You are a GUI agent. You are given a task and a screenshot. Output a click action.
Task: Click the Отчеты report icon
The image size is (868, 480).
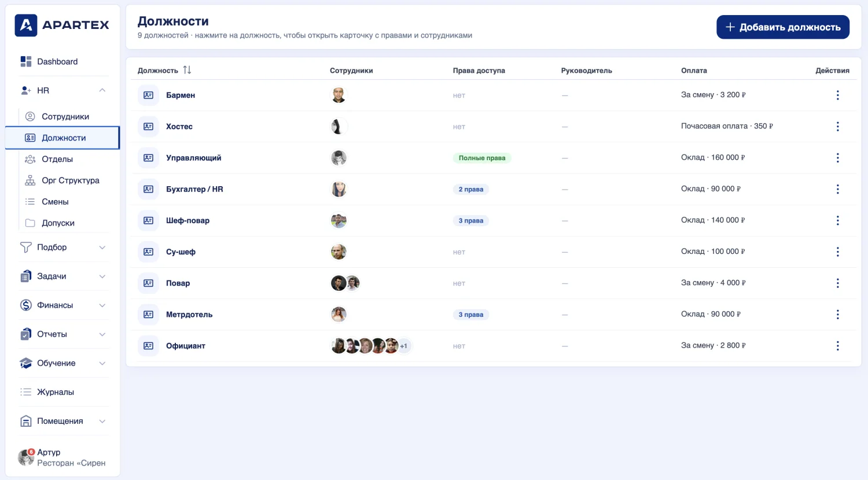point(26,334)
